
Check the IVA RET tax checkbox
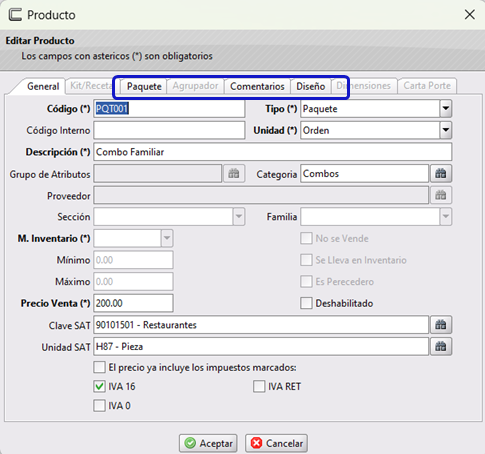(259, 386)
